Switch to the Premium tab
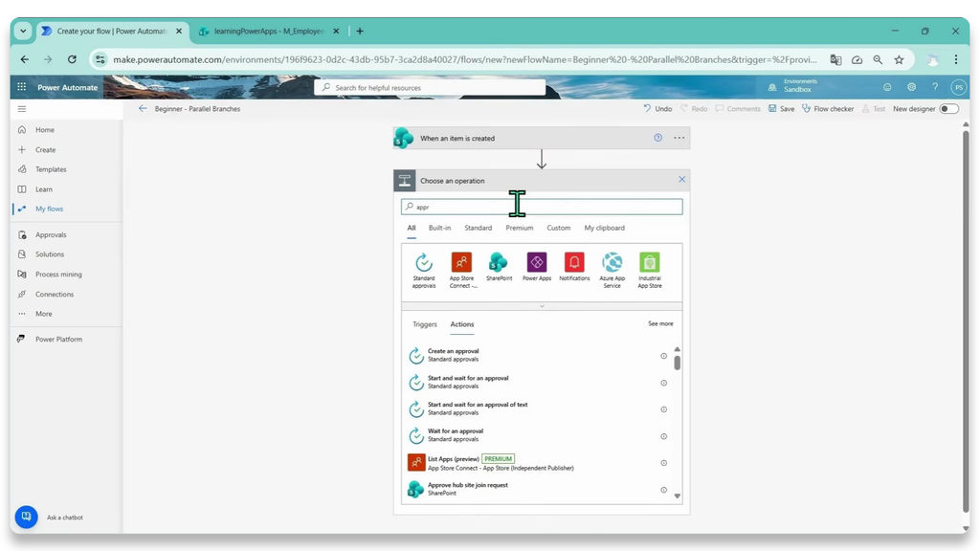980x551 pixels. pos(520,228)
